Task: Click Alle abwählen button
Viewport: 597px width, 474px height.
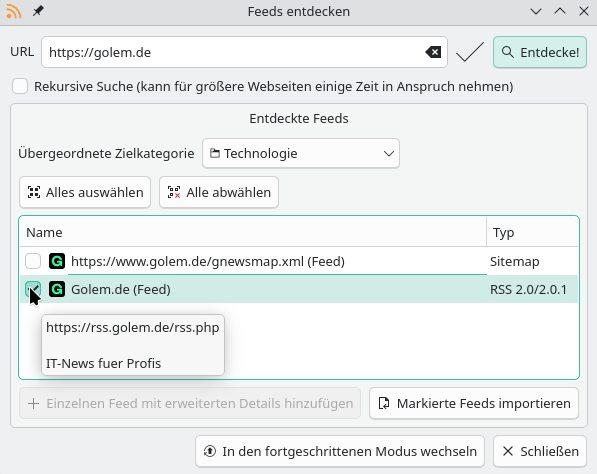Action: pos(219,192)
